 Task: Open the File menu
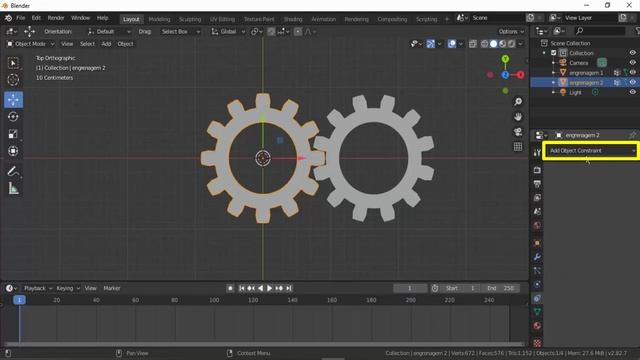21,18
